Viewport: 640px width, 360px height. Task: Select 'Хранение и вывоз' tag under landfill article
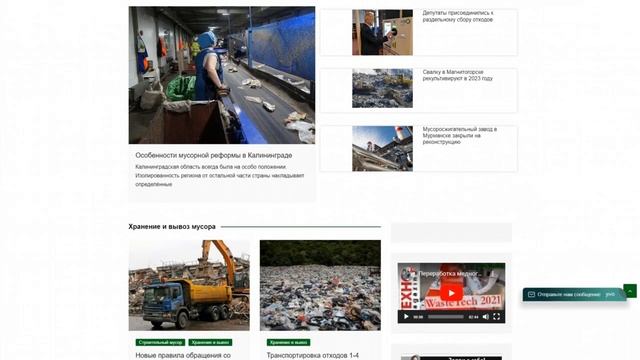[289, 342]
